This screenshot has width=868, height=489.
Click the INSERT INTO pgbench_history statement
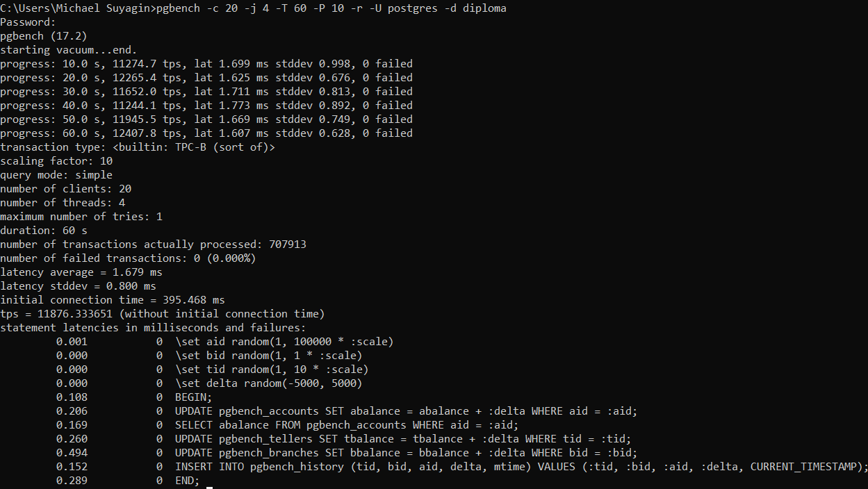pyautogui.click(x=521, y=466)
